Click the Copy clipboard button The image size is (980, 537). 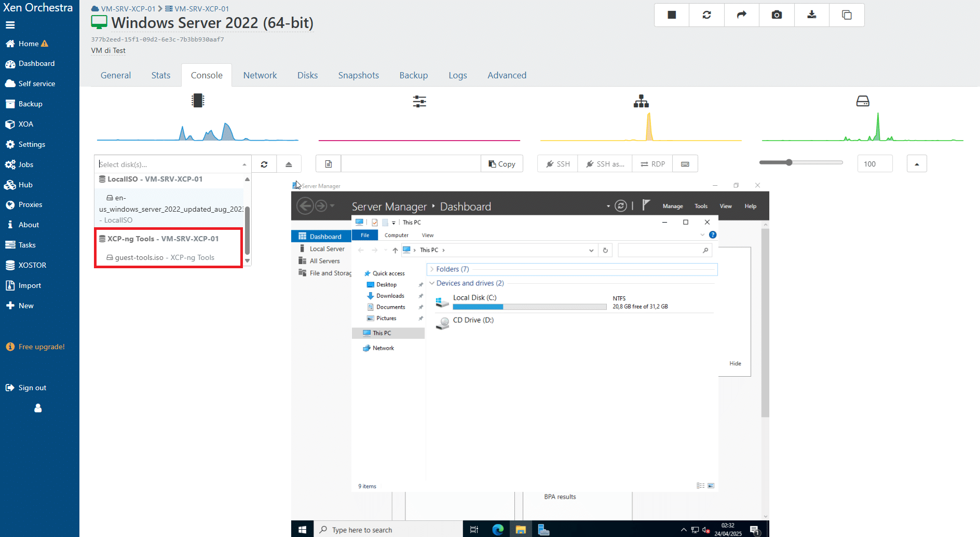tap(501, 164)
